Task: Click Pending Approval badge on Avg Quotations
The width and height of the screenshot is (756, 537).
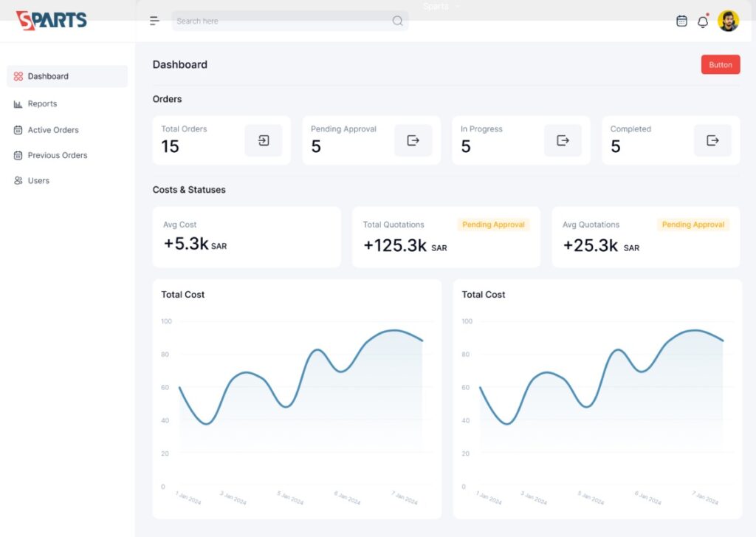Action: [x=693, y=225]
